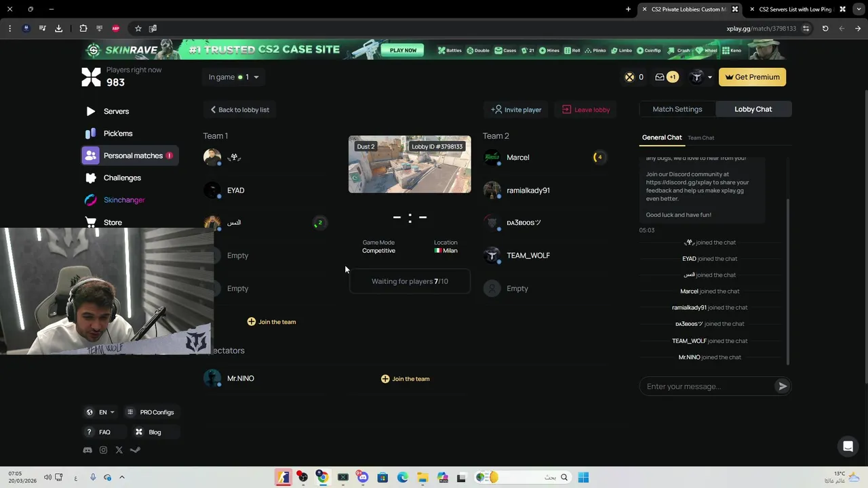
Task: Select the Team Chat tab
Action: point(701,138)
